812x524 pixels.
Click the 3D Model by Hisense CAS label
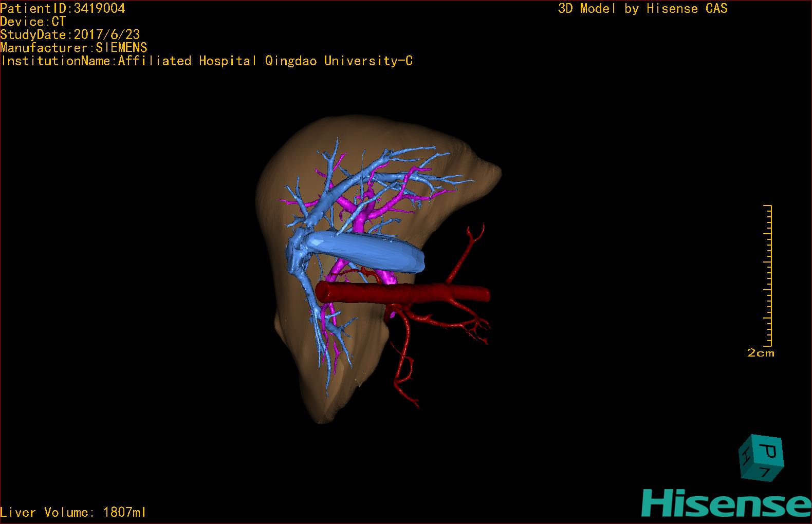click(643, 8)
